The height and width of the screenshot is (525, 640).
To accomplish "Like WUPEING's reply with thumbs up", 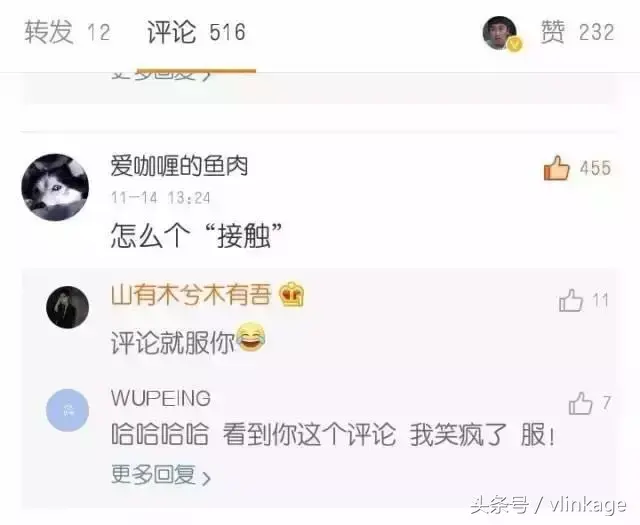I will point(580,403).
